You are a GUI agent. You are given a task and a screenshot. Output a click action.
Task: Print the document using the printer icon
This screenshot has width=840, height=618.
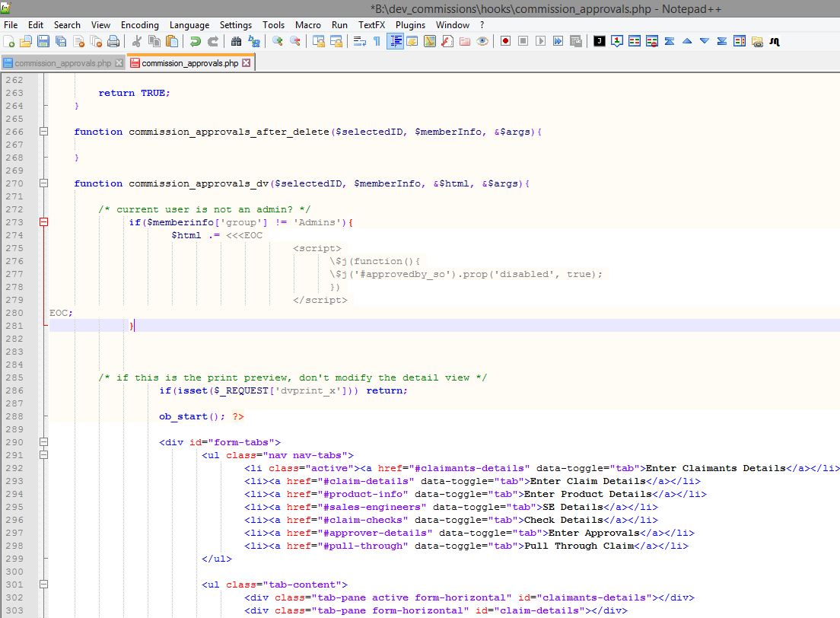pos(113,41)
